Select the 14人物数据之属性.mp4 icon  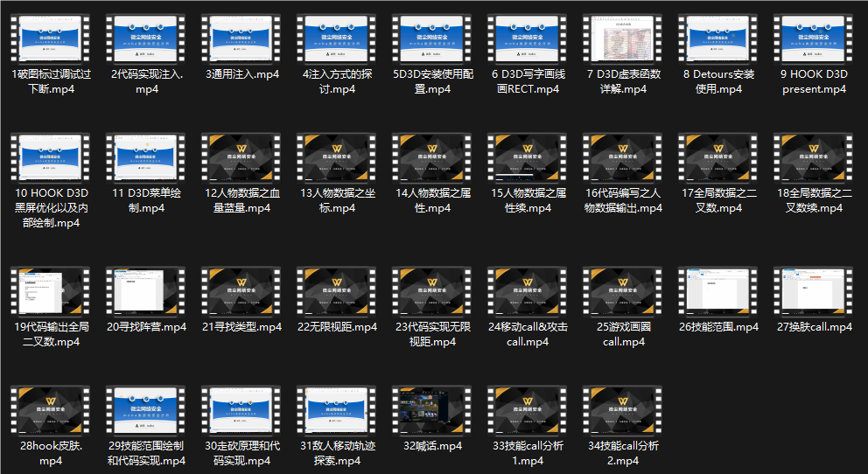click(432, 157)
